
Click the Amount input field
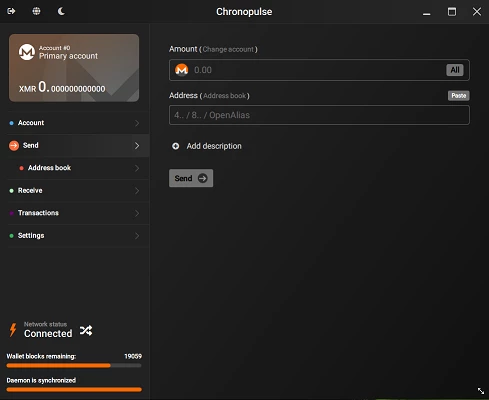(x=319, y=70)
